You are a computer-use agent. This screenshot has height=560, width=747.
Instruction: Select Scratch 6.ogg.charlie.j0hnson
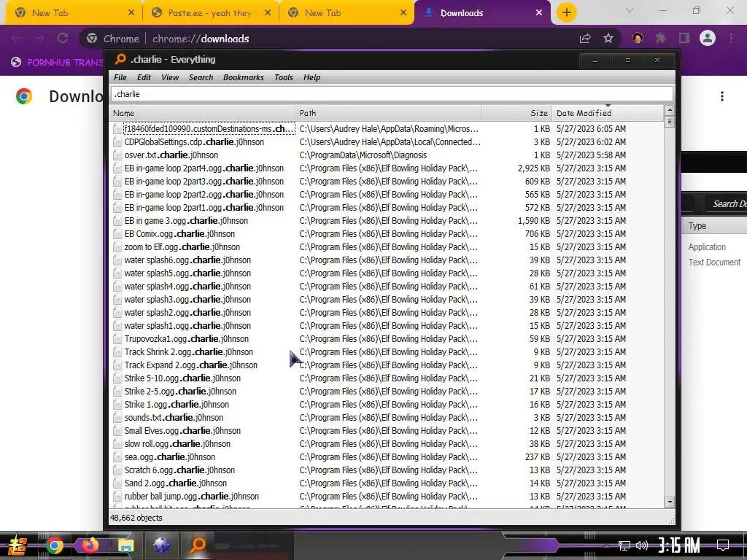179,470
